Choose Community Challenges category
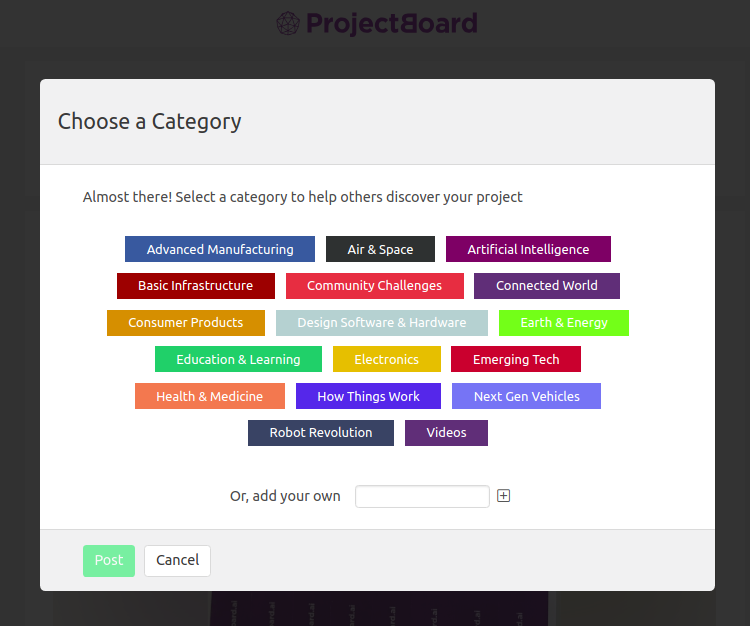This screenshot has height=626, width=750. (375, 286)
